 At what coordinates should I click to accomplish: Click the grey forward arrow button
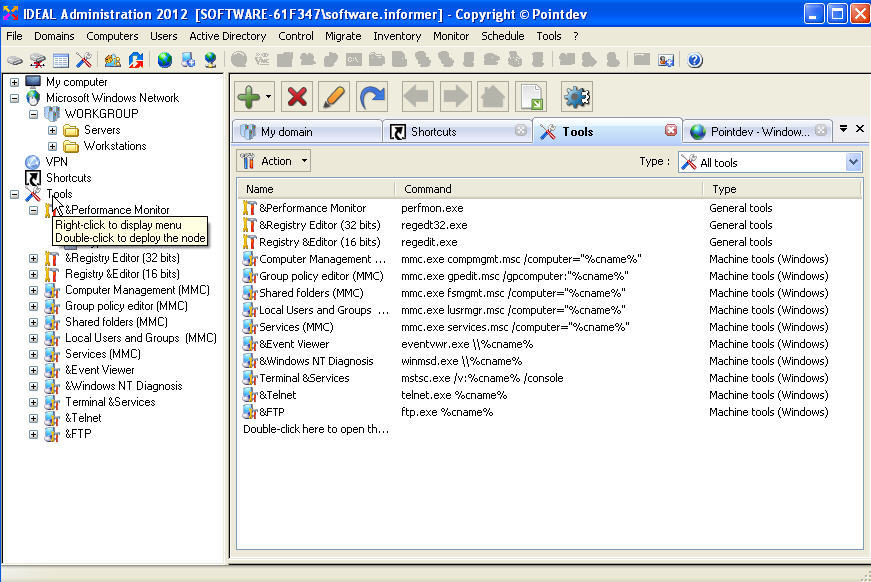tap(455, 97)
